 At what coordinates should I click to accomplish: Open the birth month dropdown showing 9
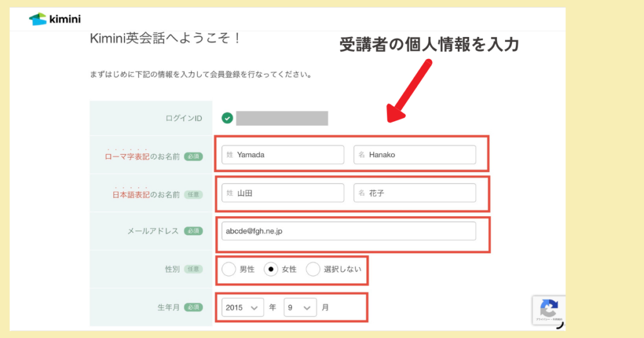pos(299,308)
